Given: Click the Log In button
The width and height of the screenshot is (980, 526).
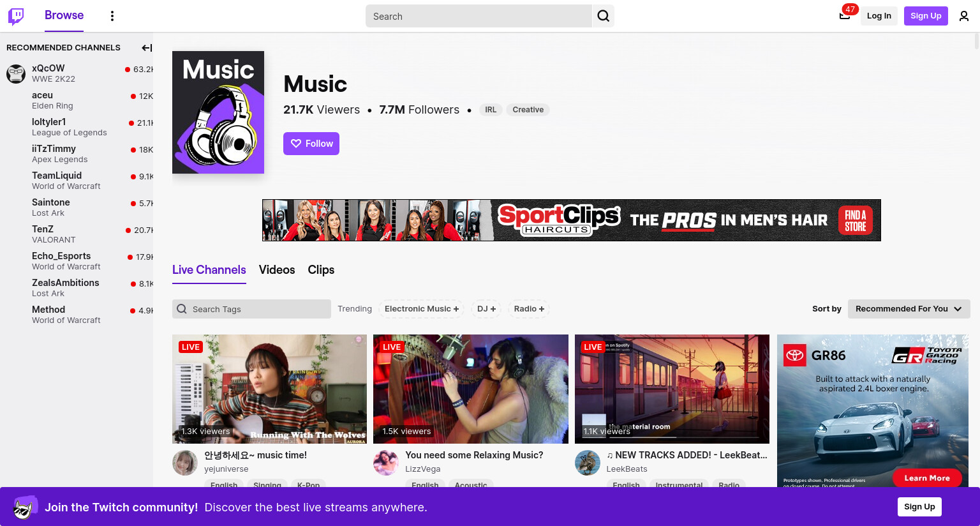Looking at the screenshot, I should [879, 16].
